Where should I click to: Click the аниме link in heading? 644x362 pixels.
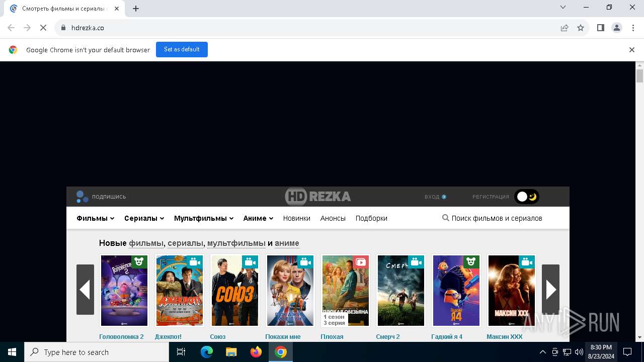point(287,243)
